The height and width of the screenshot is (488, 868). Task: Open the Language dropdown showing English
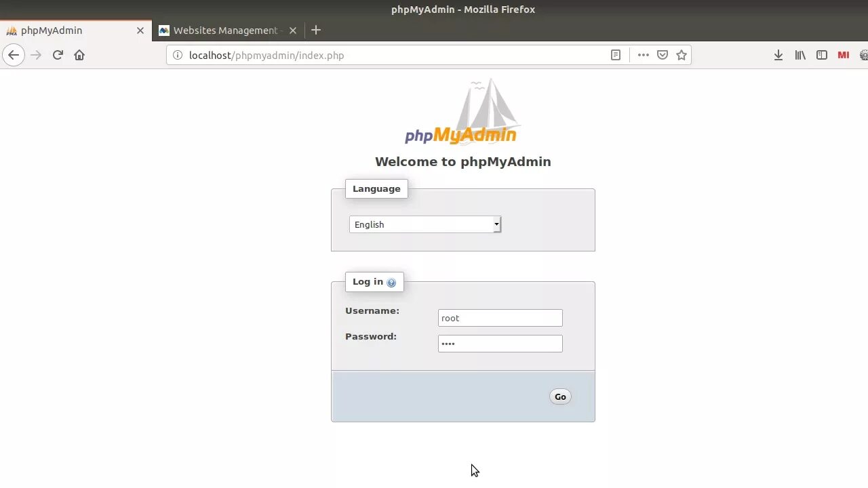[x=425, y=224]
